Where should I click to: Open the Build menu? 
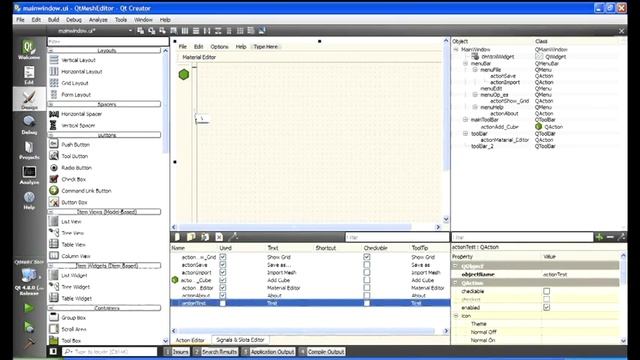53,20
